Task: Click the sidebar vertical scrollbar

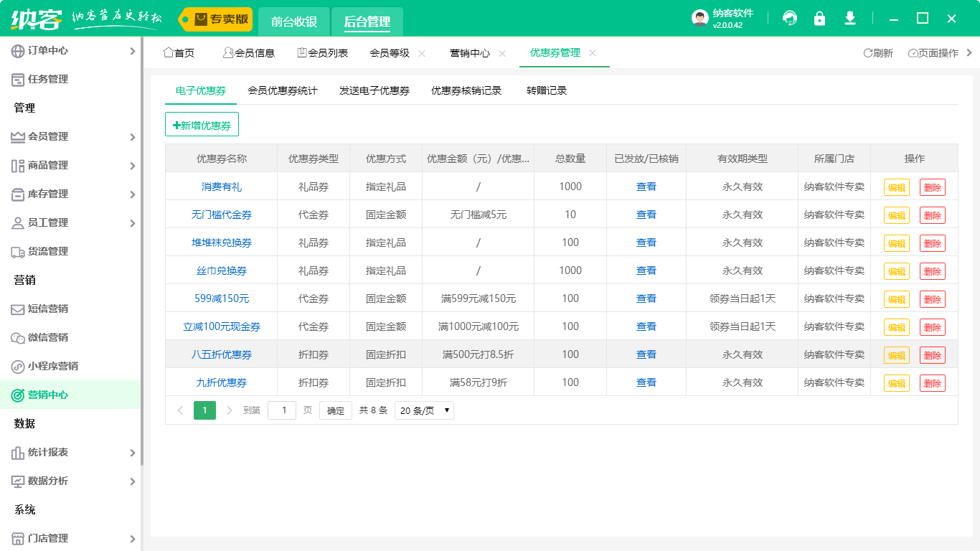Action: coord(142,251)
